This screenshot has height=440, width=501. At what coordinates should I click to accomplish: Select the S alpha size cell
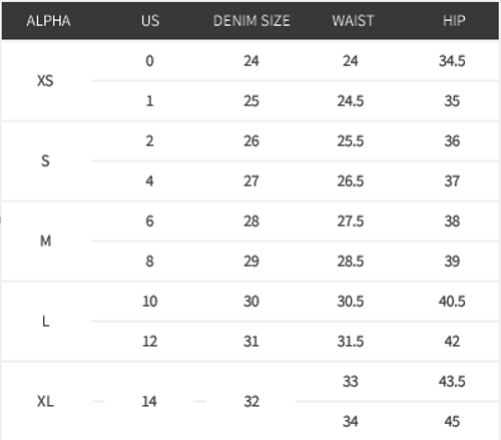coord(45,161)
